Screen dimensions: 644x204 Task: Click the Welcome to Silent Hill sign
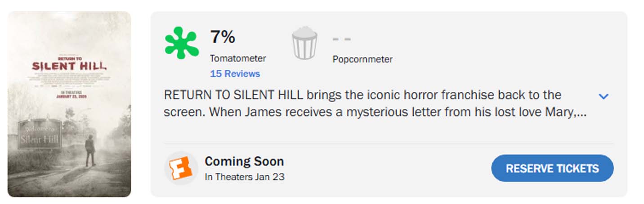coord(40,135)
